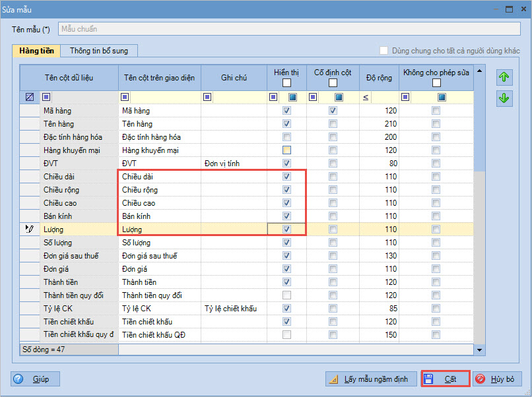Open filter operator for Tên cột trên giao diện

click(x=125, y=98)
